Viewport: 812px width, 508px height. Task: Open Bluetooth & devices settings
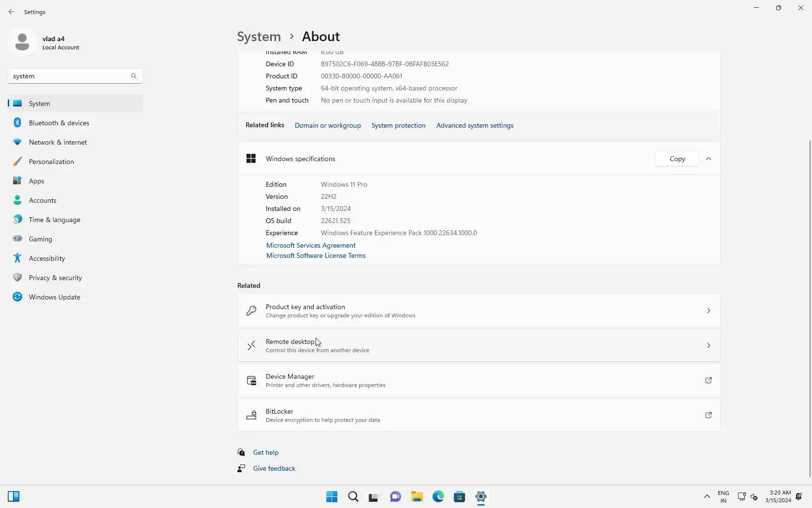pos(75,123)
